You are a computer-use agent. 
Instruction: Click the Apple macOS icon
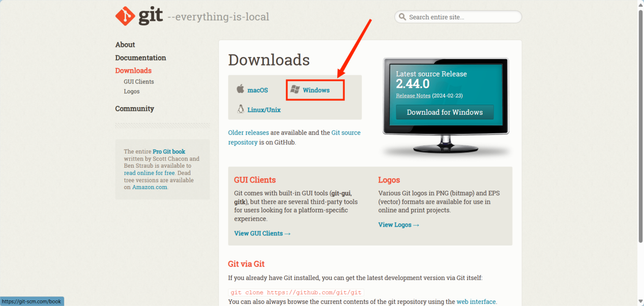[240, 89]
